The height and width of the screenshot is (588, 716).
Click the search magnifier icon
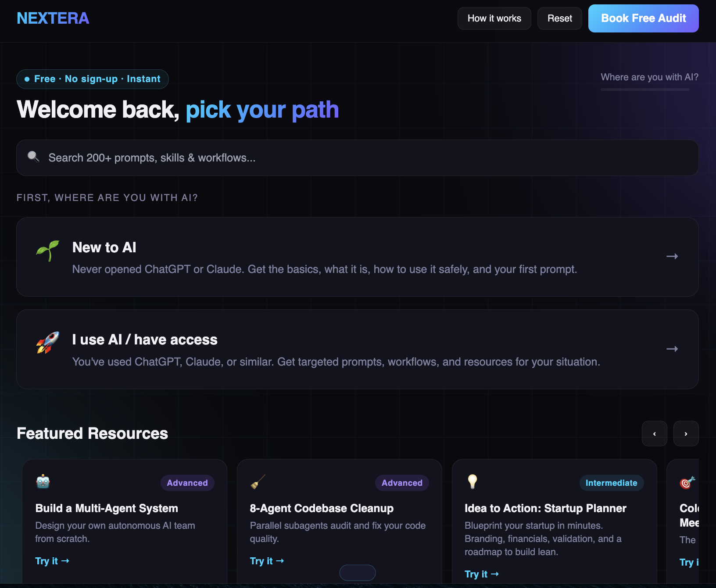click(33, 157)
